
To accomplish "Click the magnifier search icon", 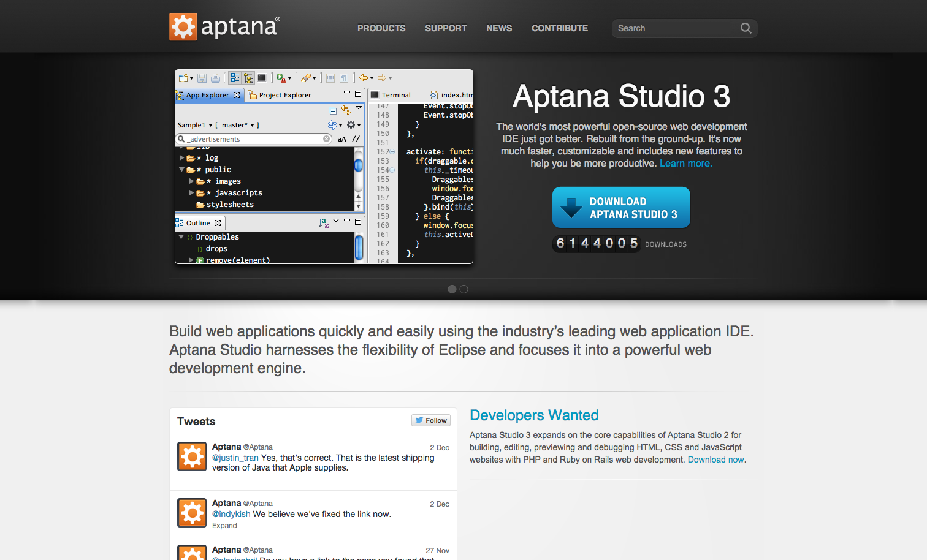I will (x=746, y=28).
